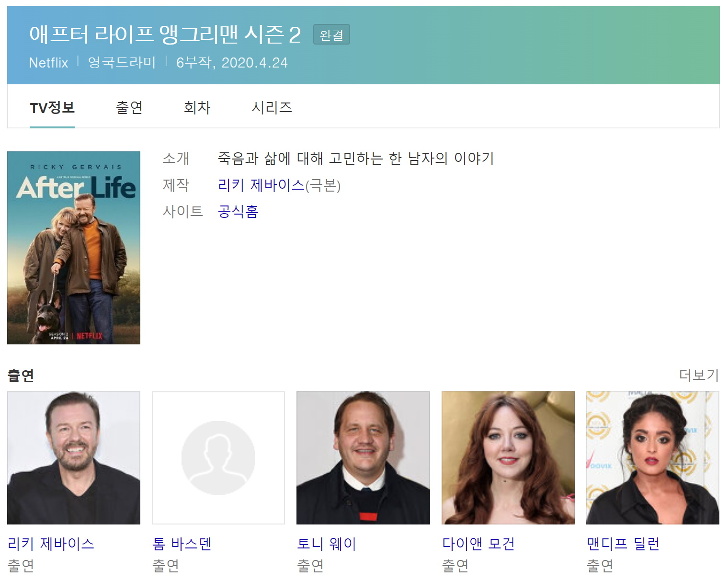
Task: Click the 영국드라마 genre text
Action: [122, 63]
